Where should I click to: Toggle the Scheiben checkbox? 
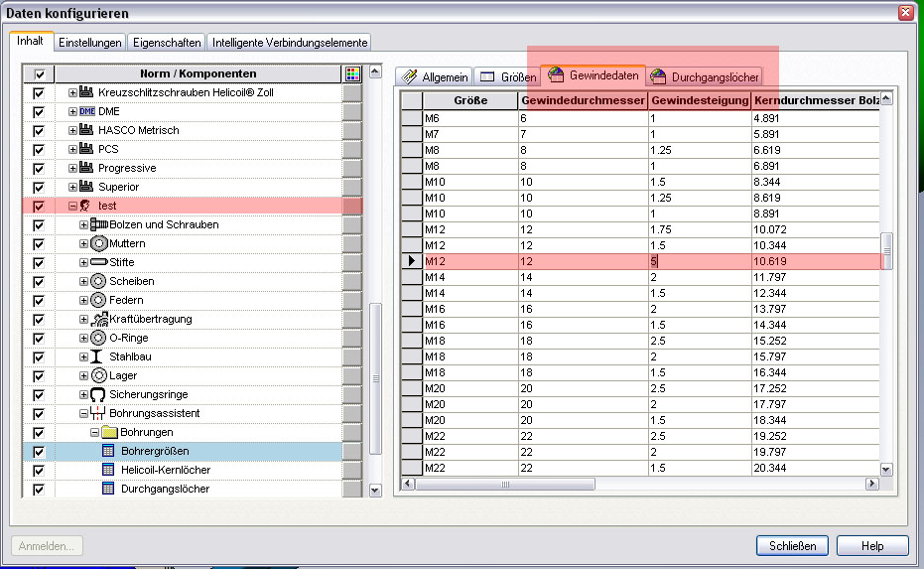[x=39, y=281]
